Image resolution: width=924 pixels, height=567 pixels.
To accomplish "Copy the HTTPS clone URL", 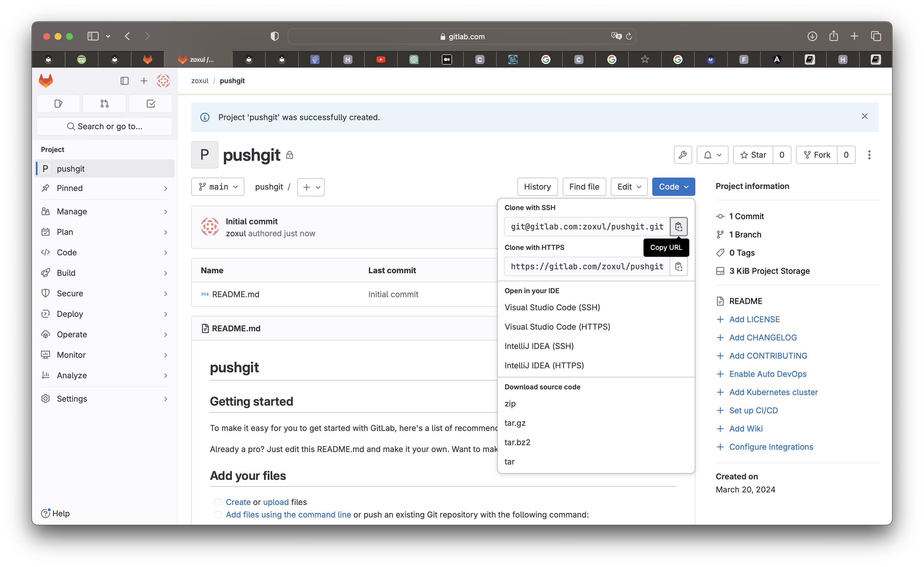I will coord(678,266).
